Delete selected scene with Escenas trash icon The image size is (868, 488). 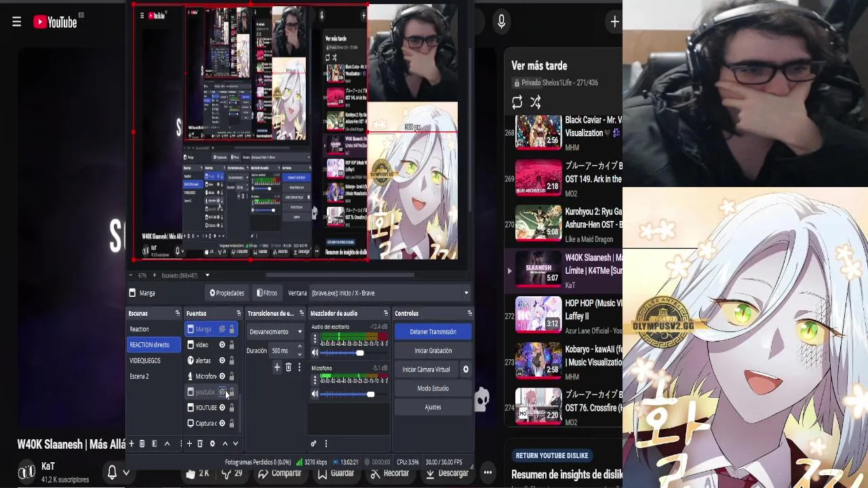point(142,443)
